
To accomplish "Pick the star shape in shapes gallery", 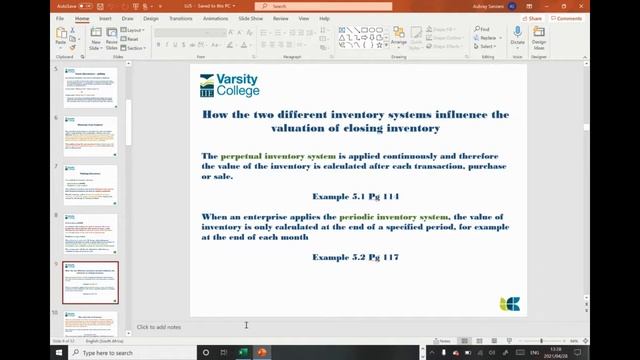I will 379,45.
